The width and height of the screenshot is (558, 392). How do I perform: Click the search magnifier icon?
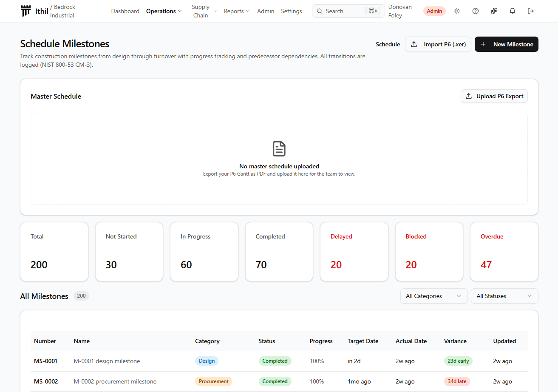pos(320,11)
